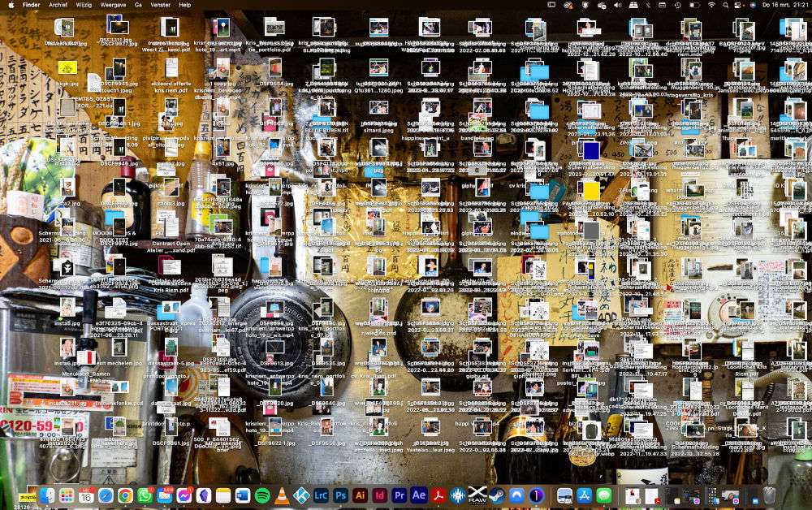812x510 pixels.
Task: Open Adobe Acrobat in the dock
Action: tap(438, 495)
